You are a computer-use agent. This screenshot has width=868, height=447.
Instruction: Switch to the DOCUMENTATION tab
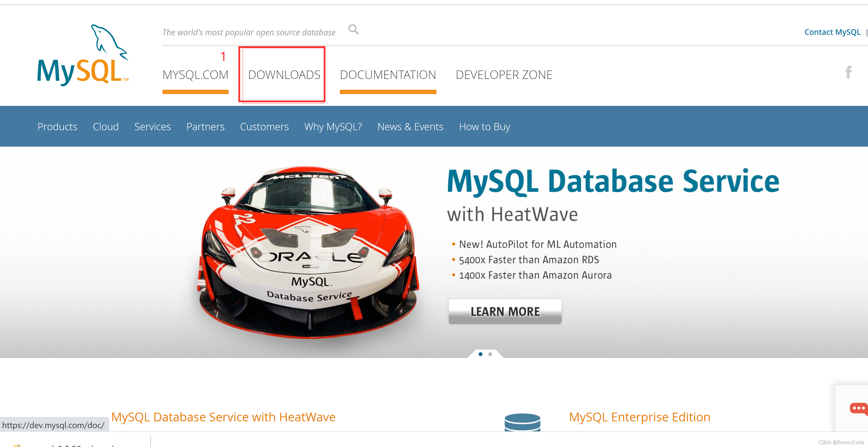[388, 75]
